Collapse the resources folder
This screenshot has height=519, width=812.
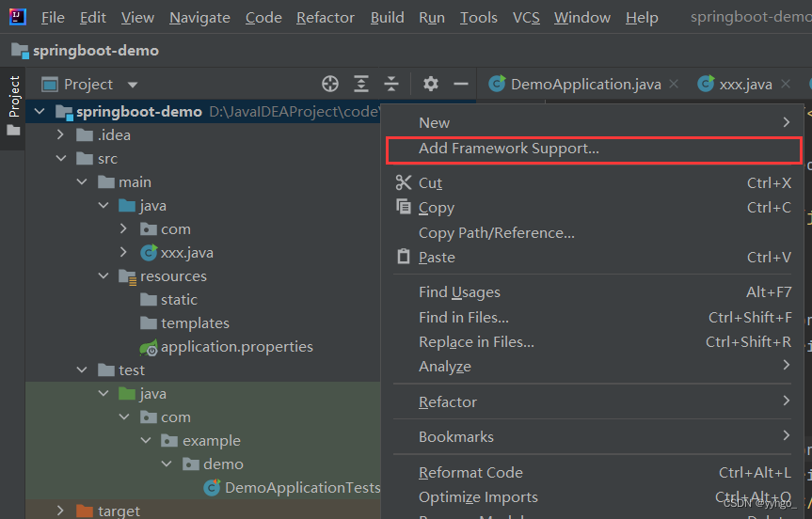coord(103,276)
